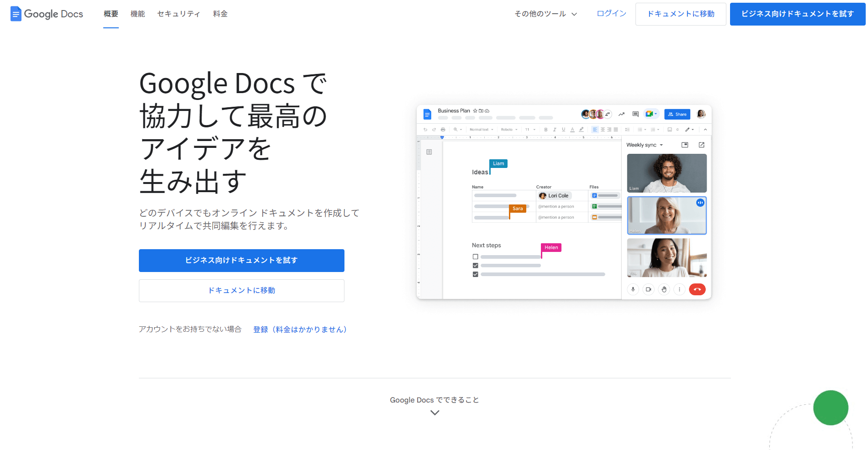Click the insert image icon in the toolbar

[x=670, y=130]
